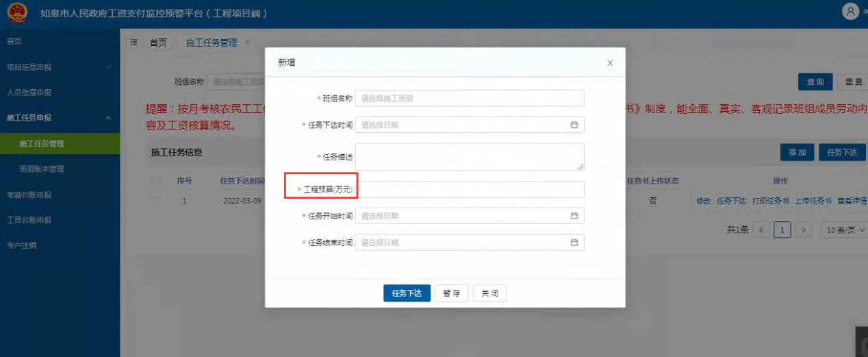
Task: Open the user avatar icon at top right
Action: pos(850,12)
